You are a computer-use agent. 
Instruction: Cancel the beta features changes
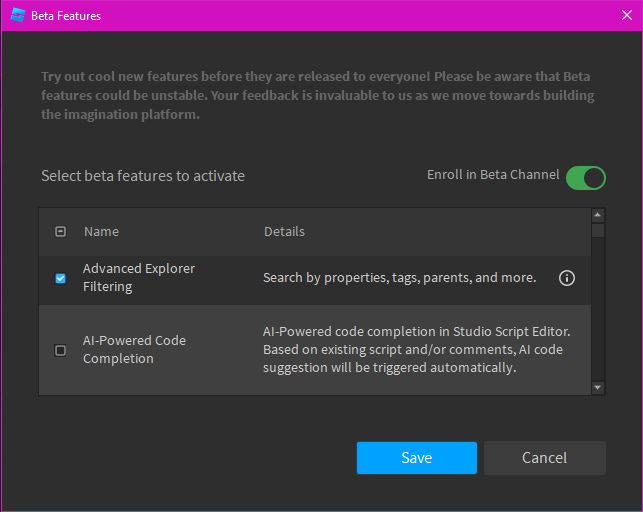pos(545,458)
